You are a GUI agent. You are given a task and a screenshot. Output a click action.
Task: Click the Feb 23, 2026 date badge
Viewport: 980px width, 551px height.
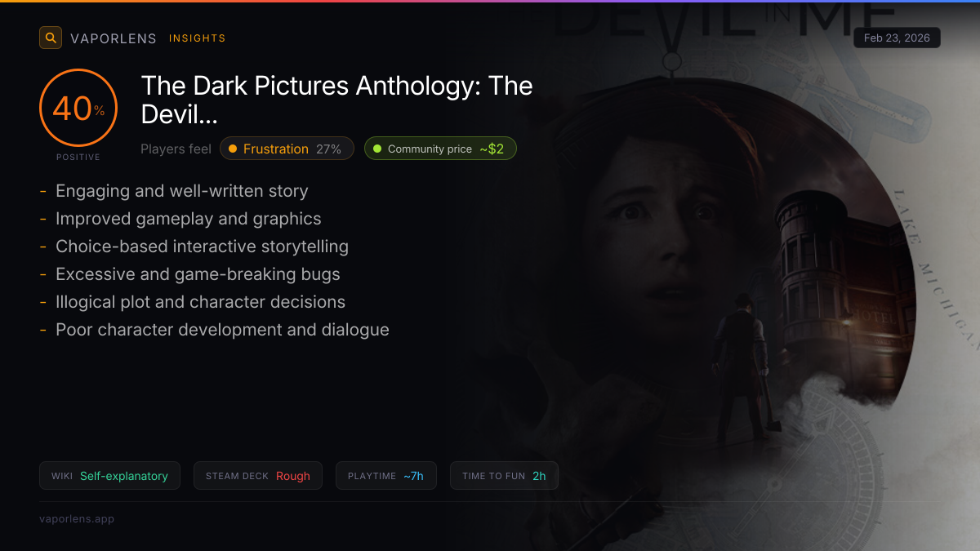pos(897,38)
